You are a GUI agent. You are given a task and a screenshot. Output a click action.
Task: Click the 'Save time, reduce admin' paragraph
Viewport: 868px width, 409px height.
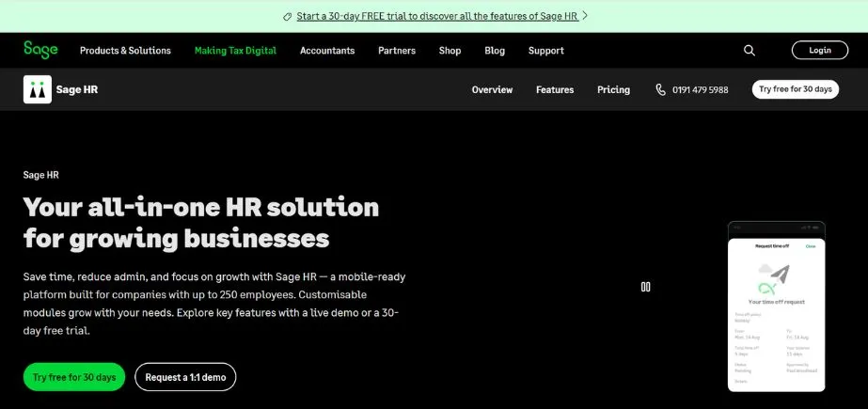pyautogui.click(x=214, y=304)
